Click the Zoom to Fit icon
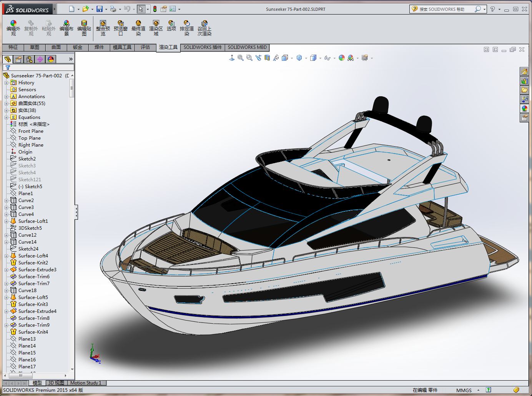This screenshot has height=396, width=532. point(240,58)
